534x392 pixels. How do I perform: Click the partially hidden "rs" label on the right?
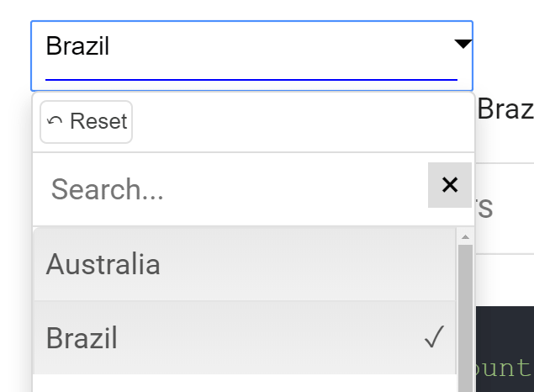484,208
